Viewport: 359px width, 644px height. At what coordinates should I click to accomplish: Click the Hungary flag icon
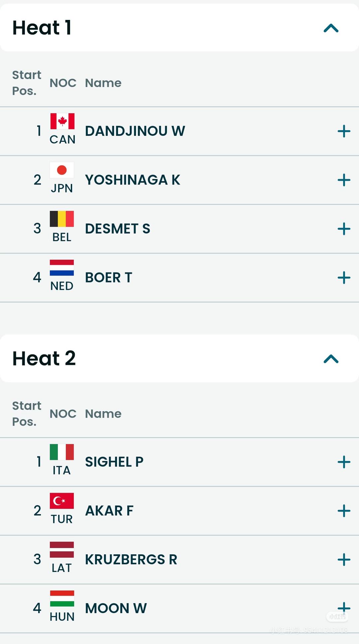[x=62, y=598]
